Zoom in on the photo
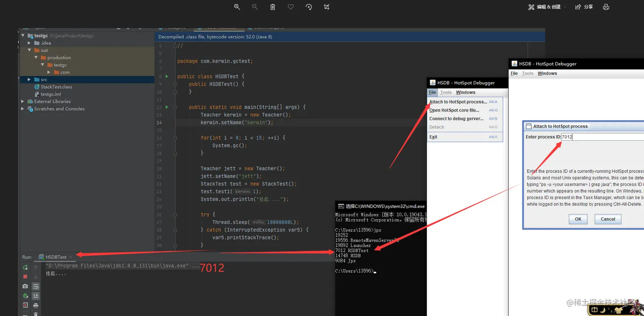 237,7
